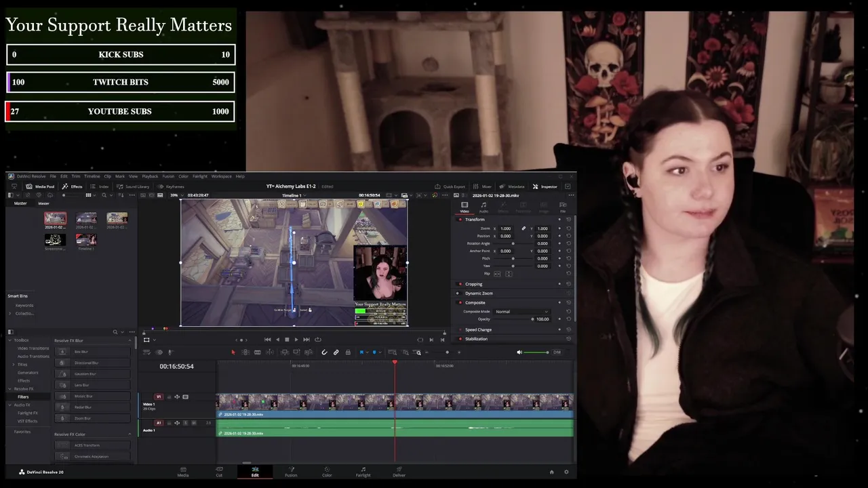Open the Composite Mode dropdown
868x488 pixels.
pyautogui.click(x=521, y=311)
